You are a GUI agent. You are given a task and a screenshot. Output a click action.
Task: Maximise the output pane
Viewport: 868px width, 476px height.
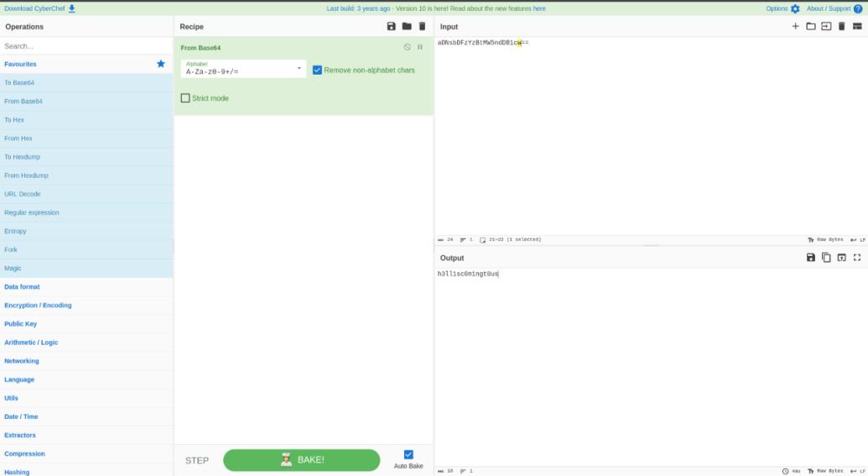[x=857, y=257]
